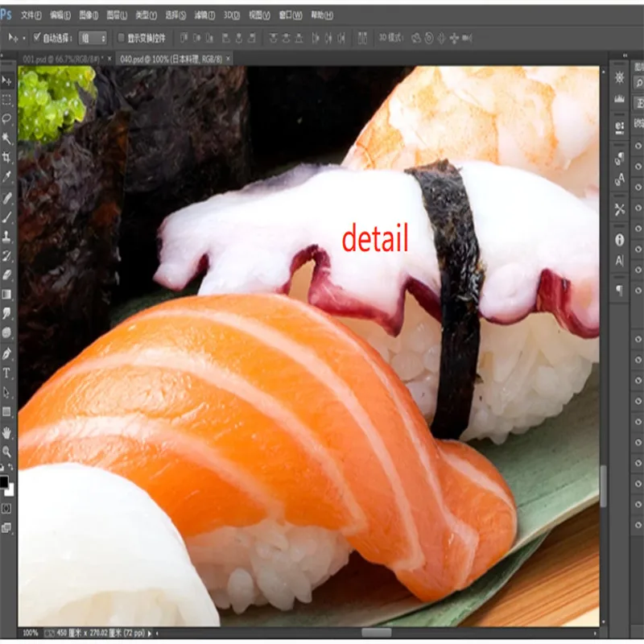Select the Move tool in the toolbox

pos(6,80)
